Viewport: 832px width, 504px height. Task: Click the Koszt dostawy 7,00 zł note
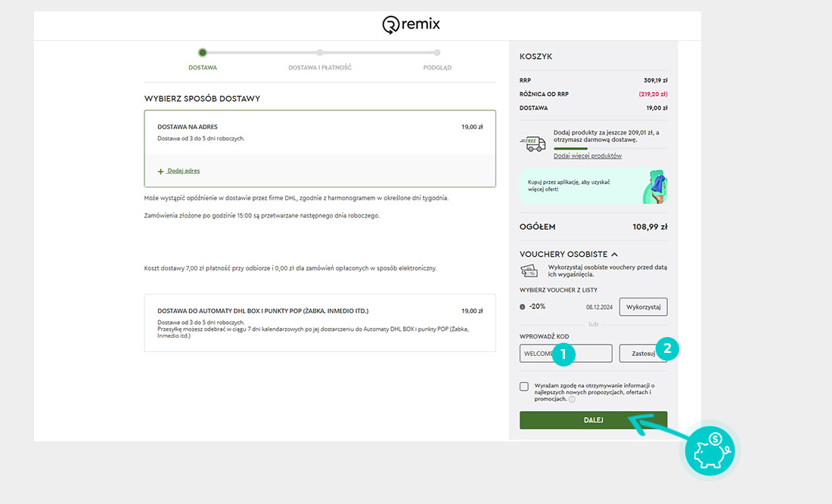[290, 268]
